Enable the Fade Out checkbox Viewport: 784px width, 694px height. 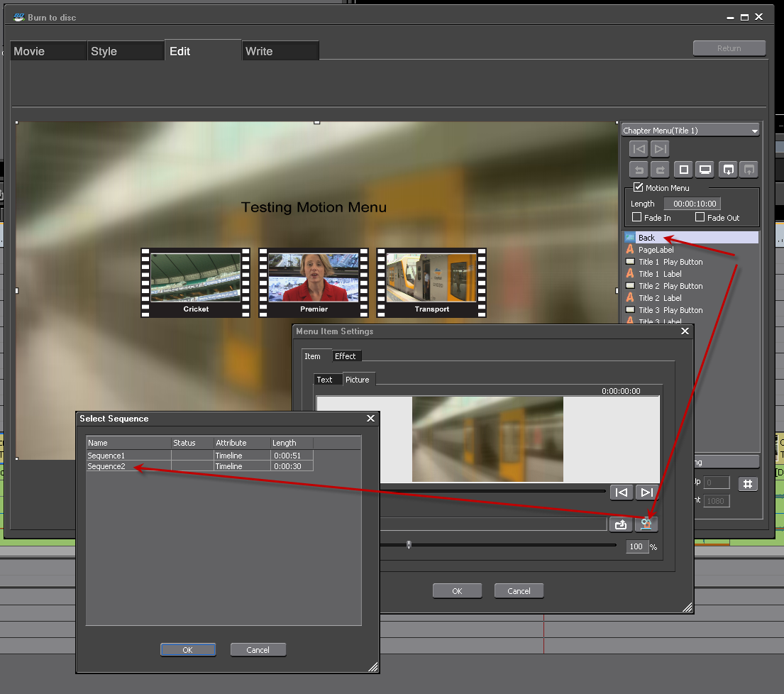700,217
